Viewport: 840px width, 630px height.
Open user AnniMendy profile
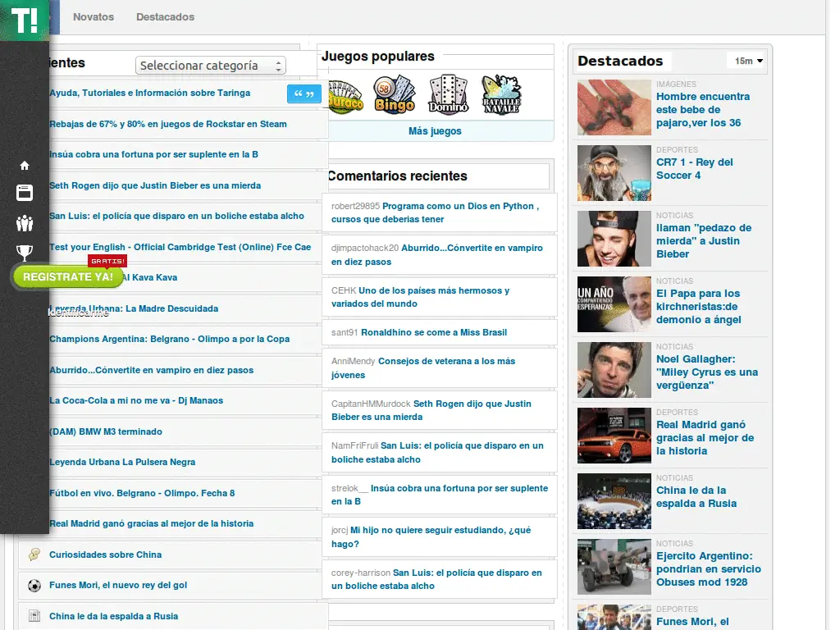click(353, 362)
